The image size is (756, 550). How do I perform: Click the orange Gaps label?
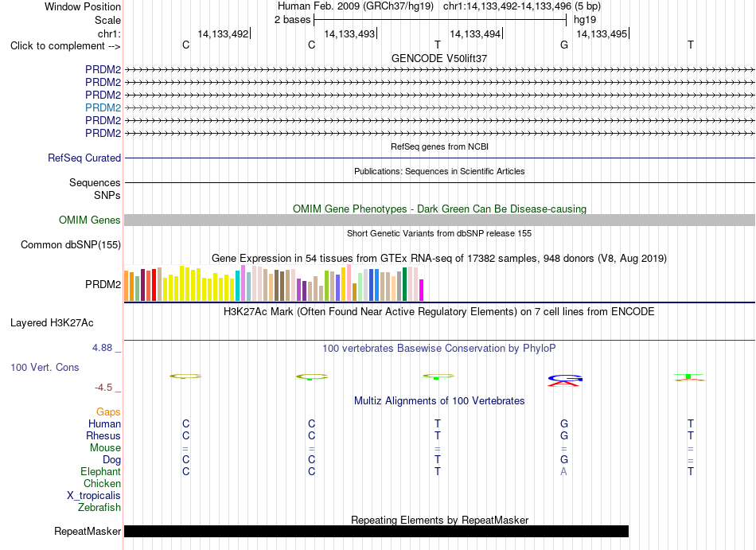[x=108, y=412]
